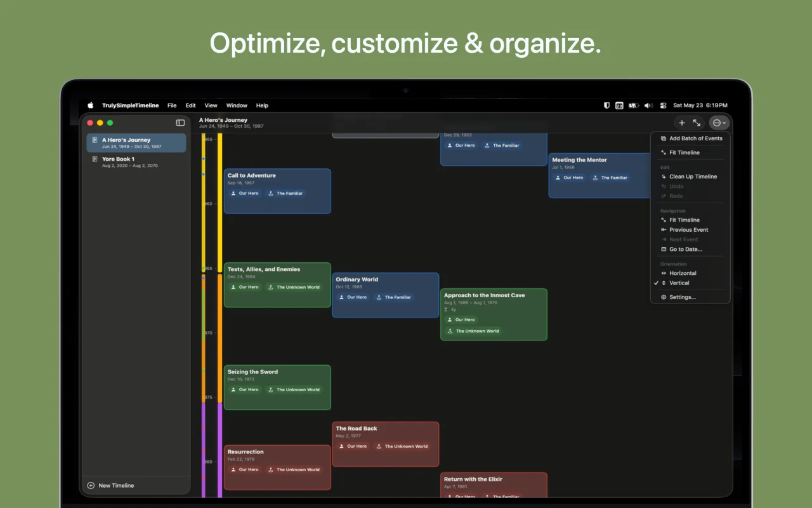Viewport: 812px width, 508px height.
Task: Click the volume speaker menu bar icon
Action: click(648, 105)
